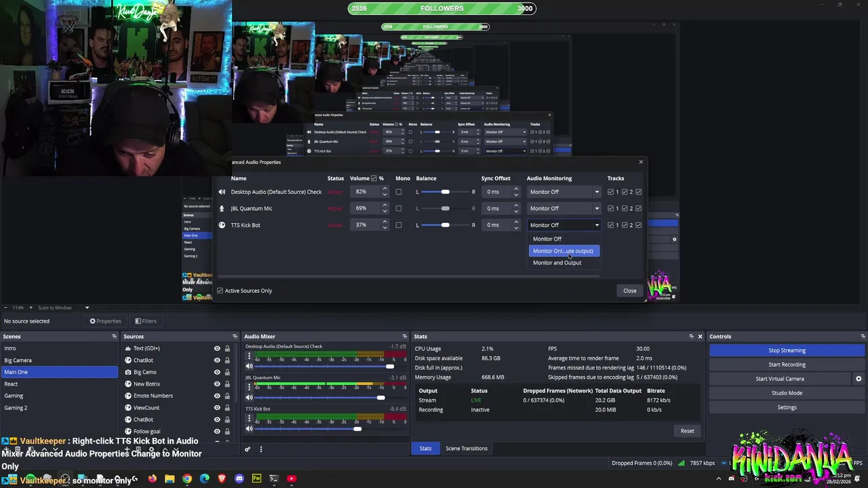
Task: Hide the Emote Numbers source
Action: (217, 396)
